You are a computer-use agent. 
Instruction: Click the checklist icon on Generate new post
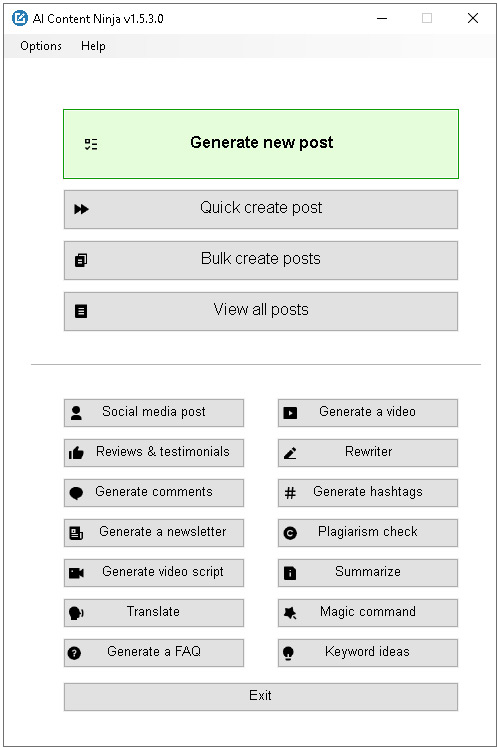(91, 144)
